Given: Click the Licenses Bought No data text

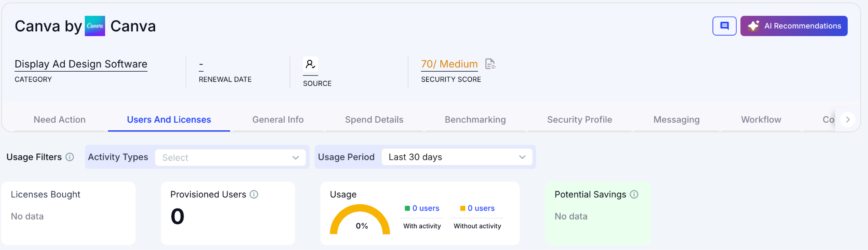Looking at the screenshot, I should click(27, 216).
